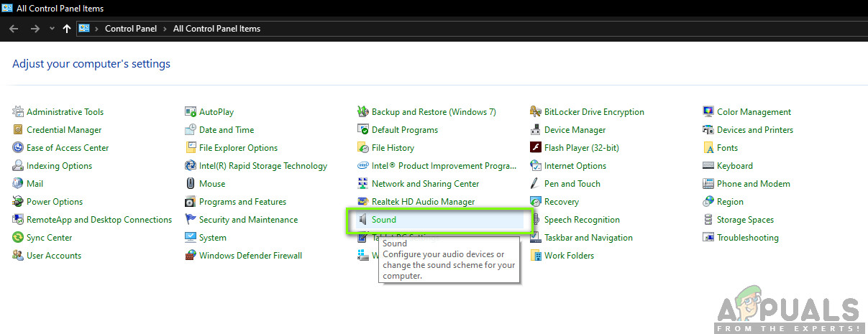Click the Power Options icon
The height and width of the screenshot is (334, 868).
coord(18,202)
